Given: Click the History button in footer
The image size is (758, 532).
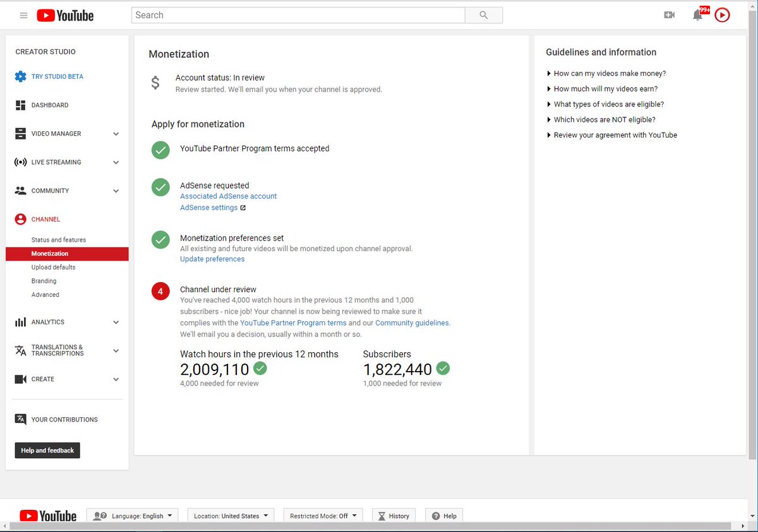Looking at the screenshot, I should click(394, 516).
